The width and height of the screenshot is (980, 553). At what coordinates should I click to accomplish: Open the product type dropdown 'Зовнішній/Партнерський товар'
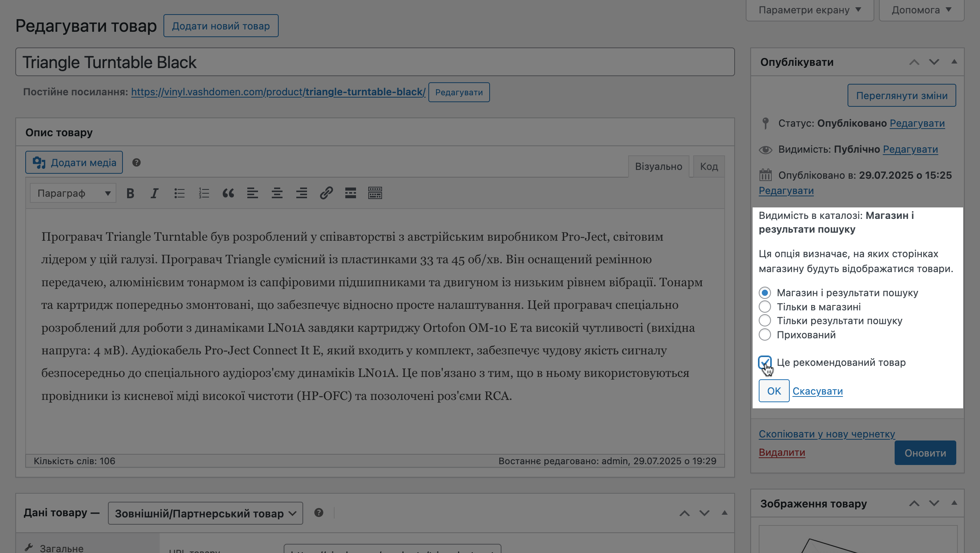(x=205, y=513)
